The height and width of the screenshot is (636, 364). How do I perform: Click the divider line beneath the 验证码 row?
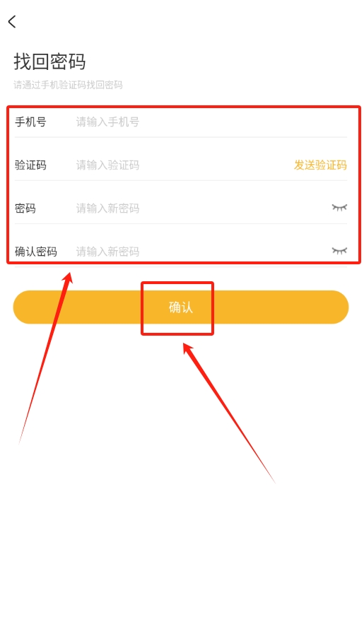tap(180, 180)
